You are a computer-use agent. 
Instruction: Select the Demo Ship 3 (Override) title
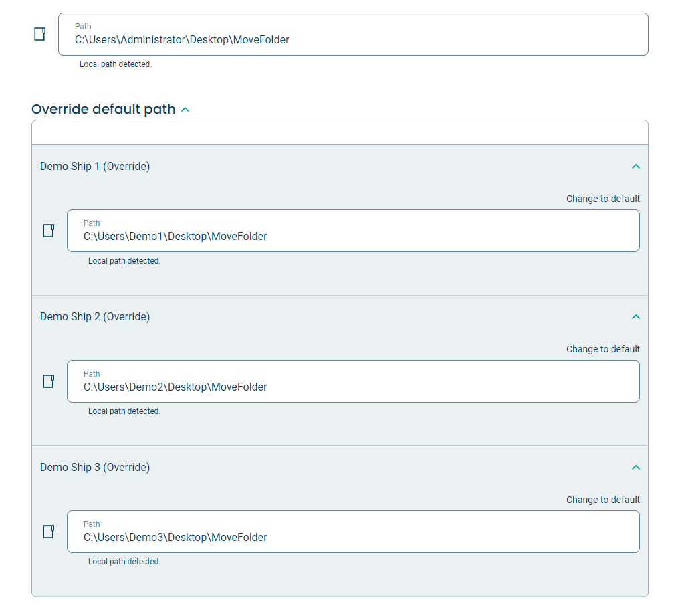[x=95, y=468]
